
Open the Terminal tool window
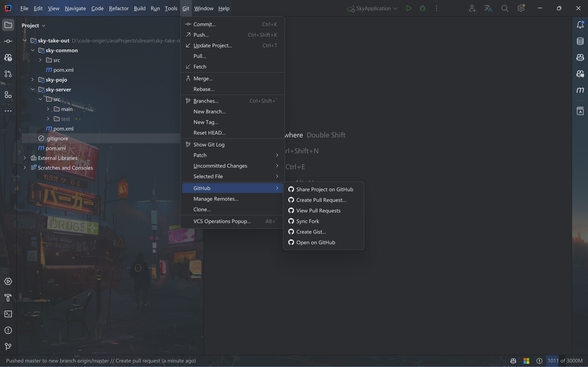pyautogui.click(x=8, y=314)
